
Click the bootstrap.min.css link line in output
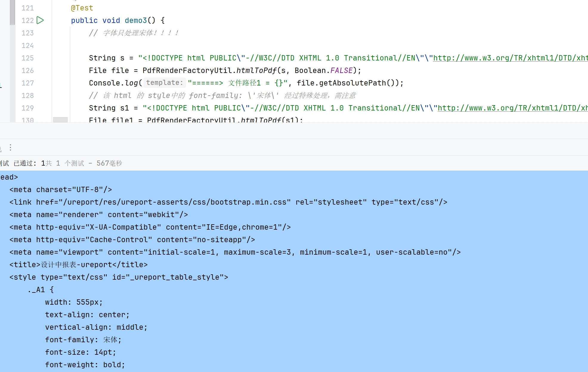click(228, 202)
